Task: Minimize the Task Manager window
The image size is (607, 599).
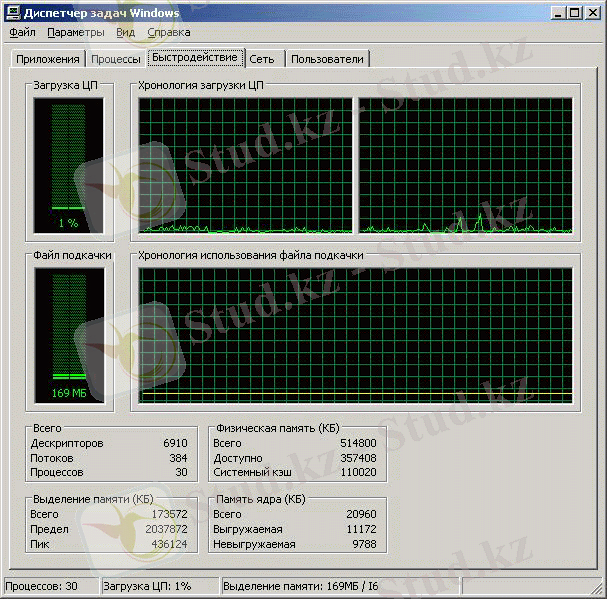Action: pyautogui.click(x=557, y=13)
